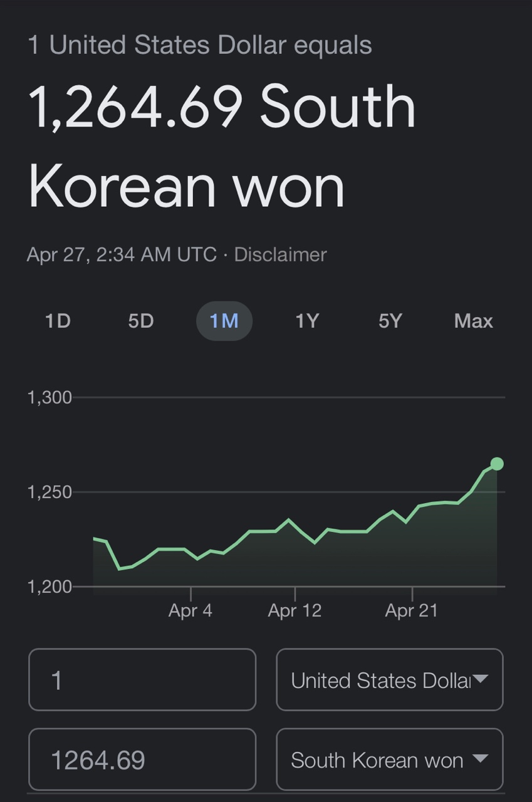Select the Max time range
532x802 pixels.
pos(474,321)
